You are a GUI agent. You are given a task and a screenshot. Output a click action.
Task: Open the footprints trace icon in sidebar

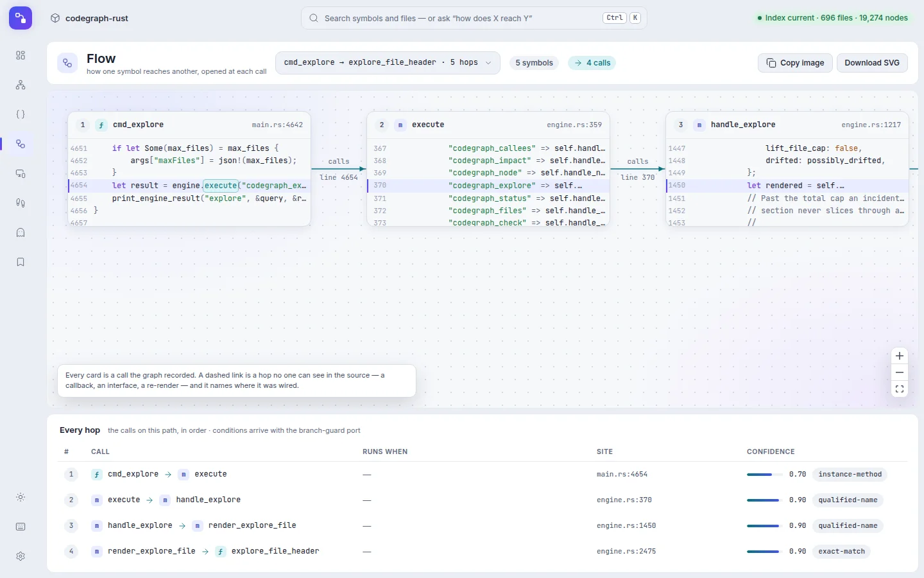point(21,203)
